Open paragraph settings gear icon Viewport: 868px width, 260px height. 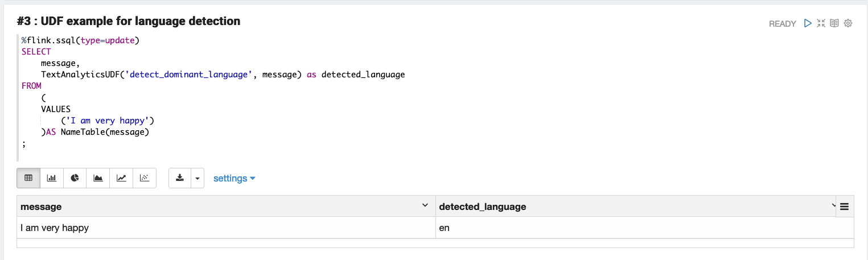(848, 23)
